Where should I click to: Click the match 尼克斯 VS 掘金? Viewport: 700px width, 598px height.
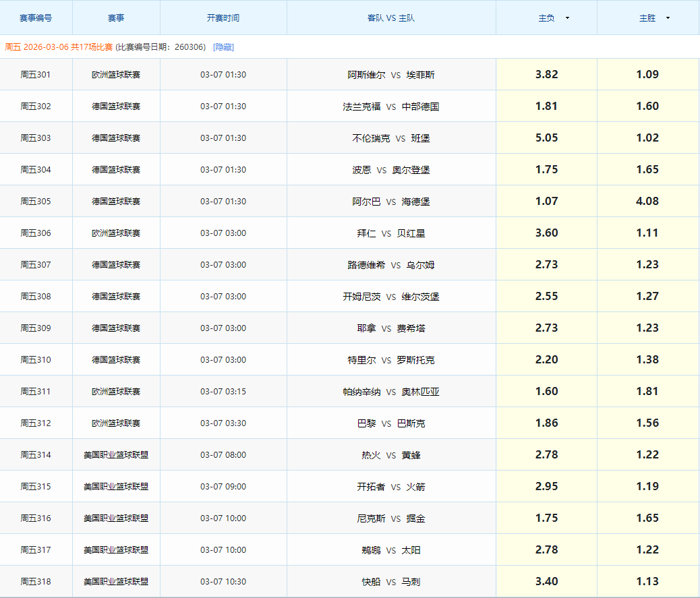[x=391, y=518]
